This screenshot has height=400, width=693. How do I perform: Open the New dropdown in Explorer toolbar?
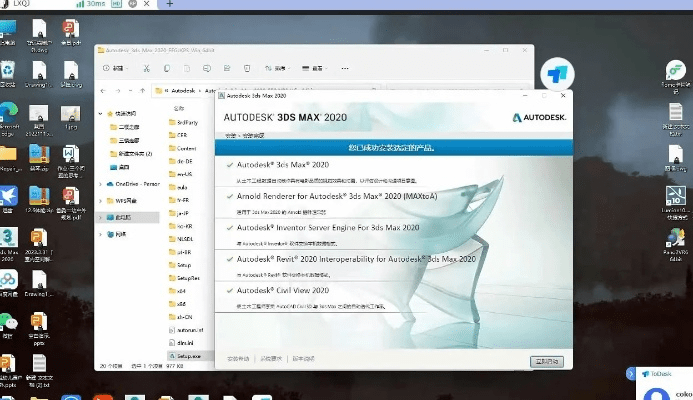(x=117, y=69)
